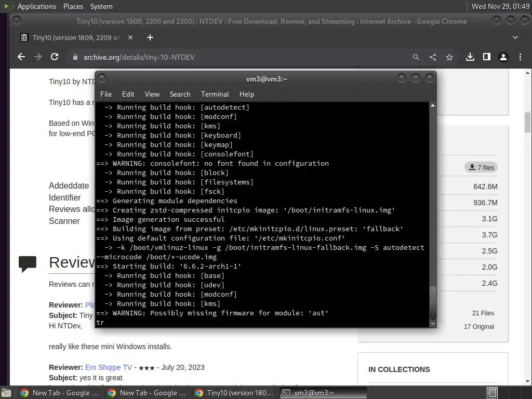This screenshot has width=532, height=399.
Task: Go back in Chrome with the back arrow
Action: (x=21, y=57)
